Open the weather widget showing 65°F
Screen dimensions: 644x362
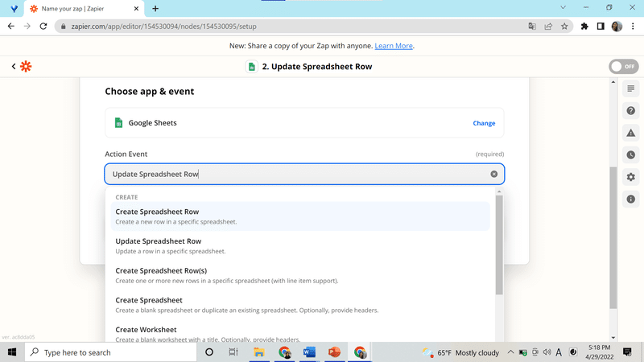point(460,352)
